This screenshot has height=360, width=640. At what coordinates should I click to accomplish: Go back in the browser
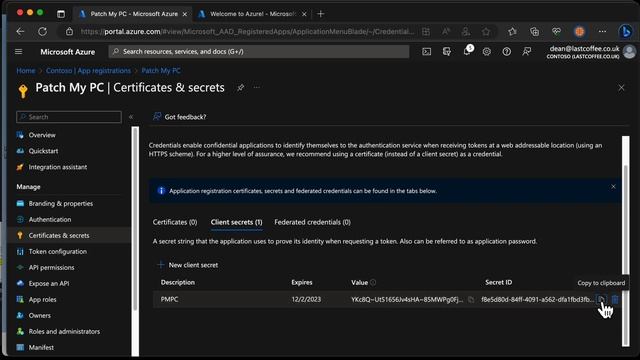click(20, 32)
